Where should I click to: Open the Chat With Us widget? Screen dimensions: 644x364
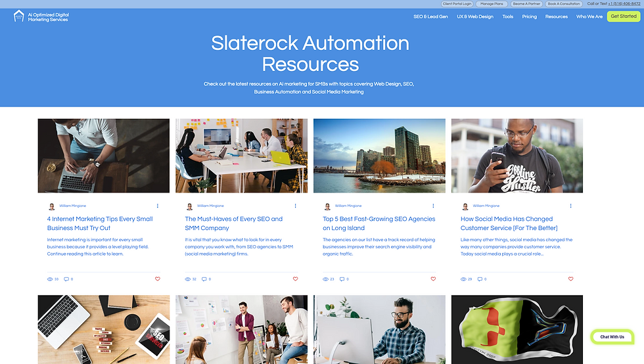click(612, 337)
